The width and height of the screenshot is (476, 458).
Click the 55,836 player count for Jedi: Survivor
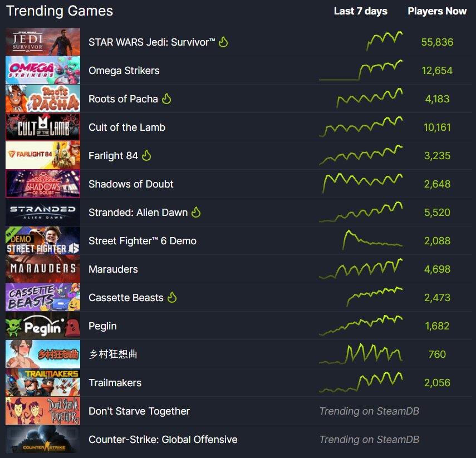click(437, 42)
